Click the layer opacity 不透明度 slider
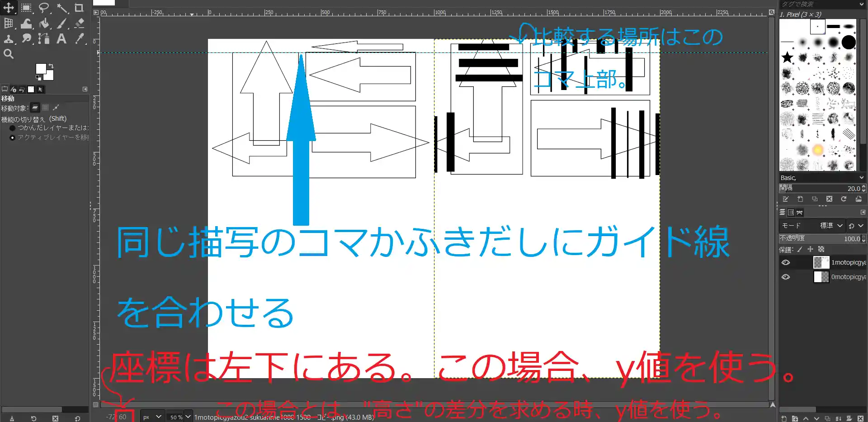The image size is (868, 422). point(818,238)
